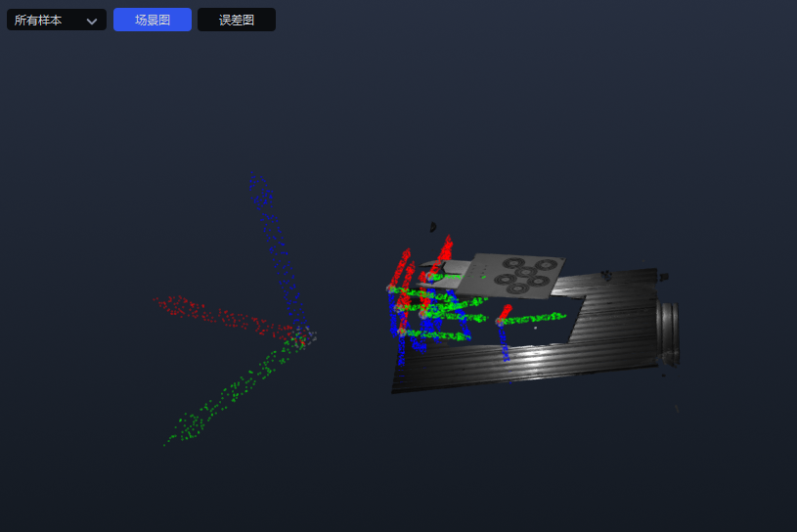Screen dimensions: 797x532
Task: Click the far left tip of the red axis
Action: (156, 299)
